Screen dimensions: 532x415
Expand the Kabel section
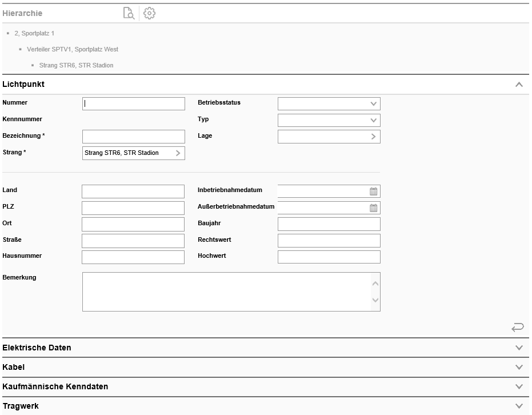[x=518, y=367]
